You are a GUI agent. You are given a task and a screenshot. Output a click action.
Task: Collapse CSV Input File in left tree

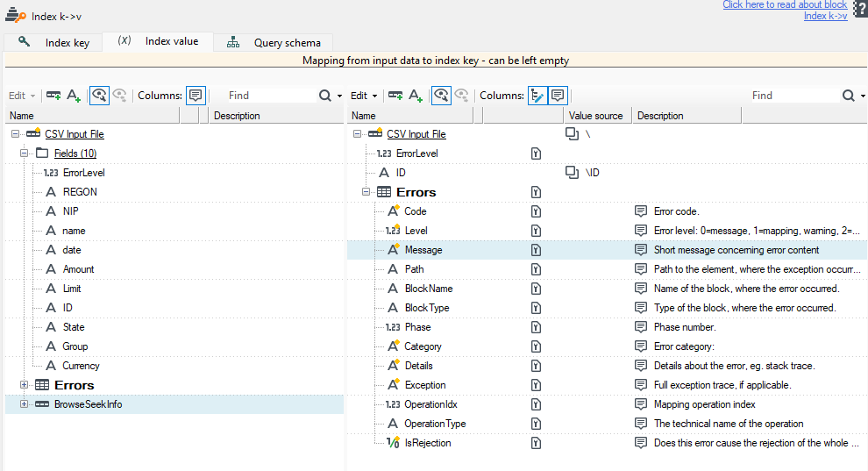16,133
